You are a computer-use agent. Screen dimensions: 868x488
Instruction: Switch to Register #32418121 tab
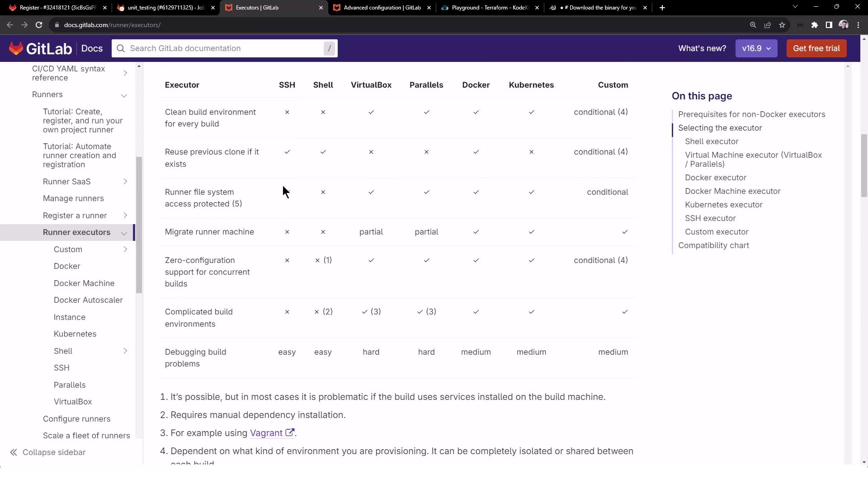(58, 8)
